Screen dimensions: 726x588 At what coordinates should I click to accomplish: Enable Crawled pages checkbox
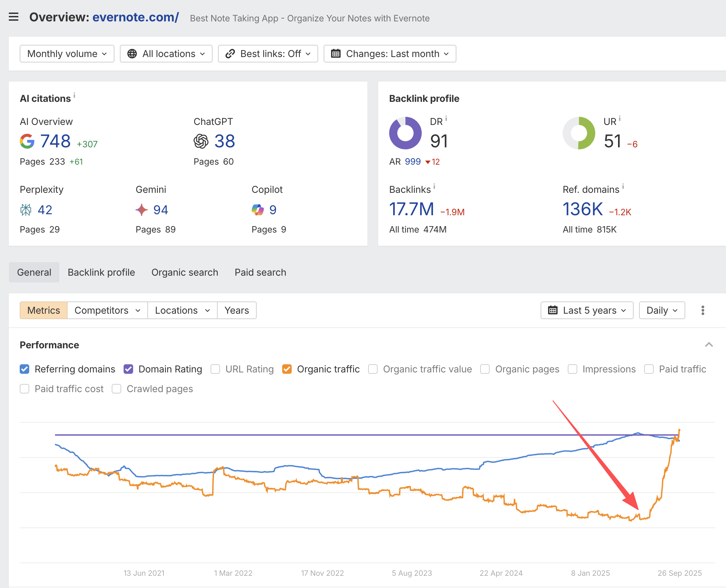coord(116,389)
